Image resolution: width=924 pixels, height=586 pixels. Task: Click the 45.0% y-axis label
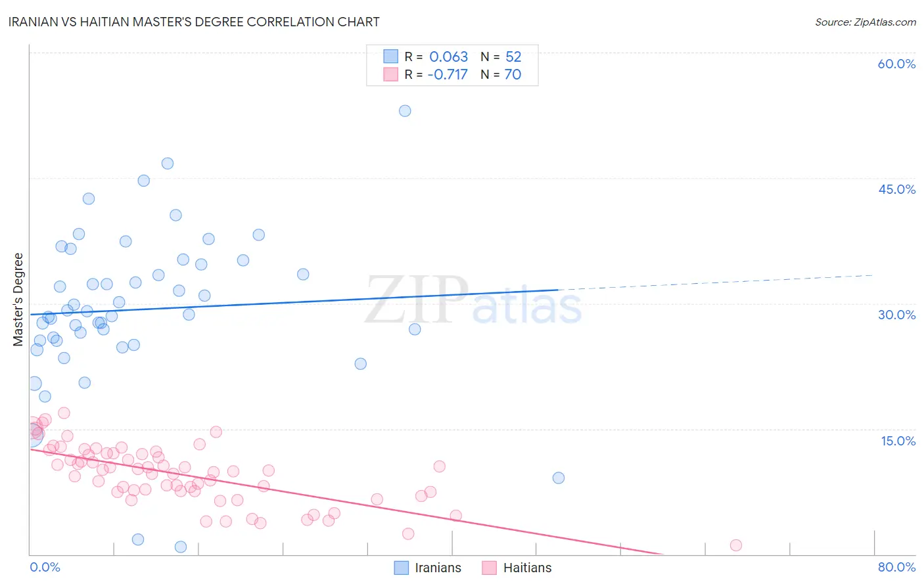(896, 189)
